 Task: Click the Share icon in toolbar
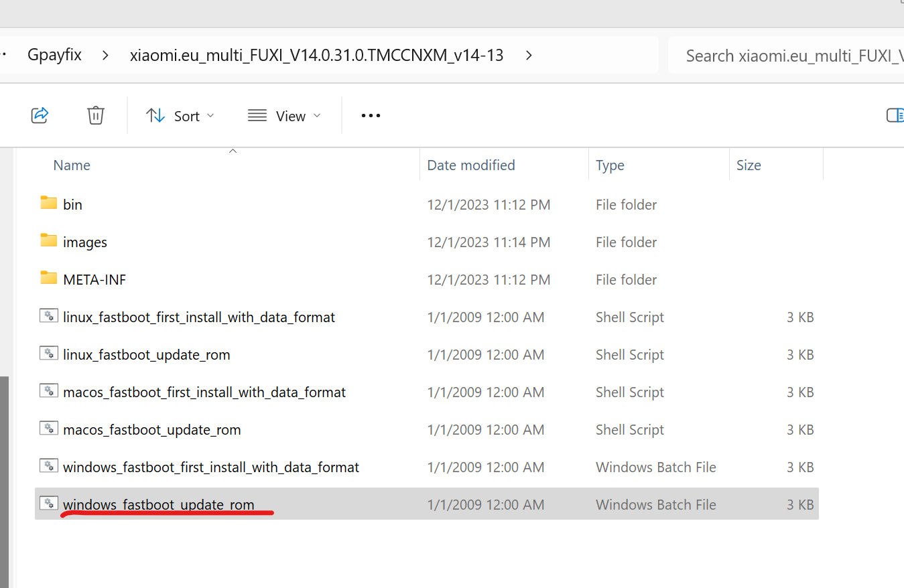tap(40, 115)
